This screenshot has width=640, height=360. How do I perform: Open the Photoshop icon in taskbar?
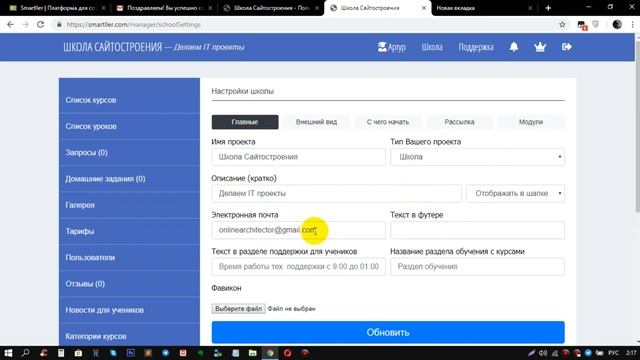point(131,353)
